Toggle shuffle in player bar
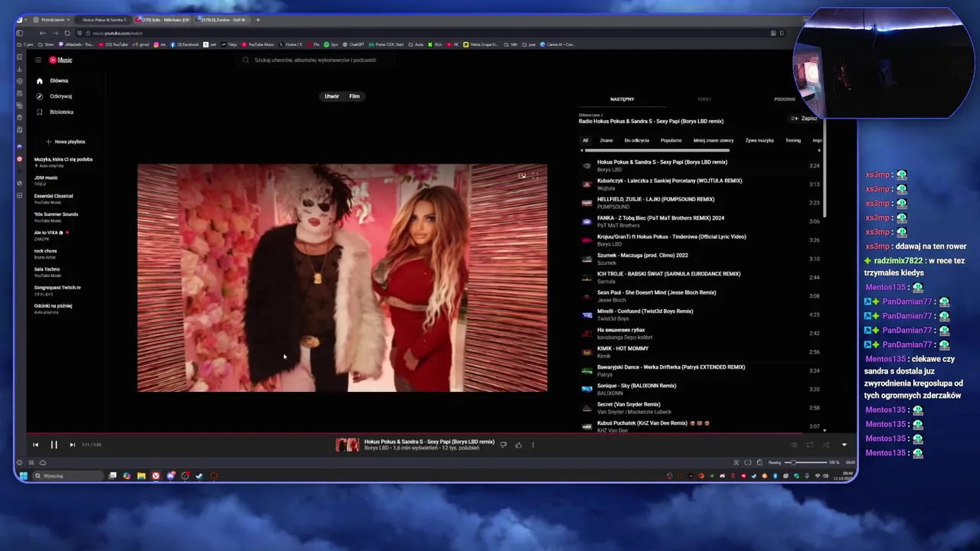 825,445
